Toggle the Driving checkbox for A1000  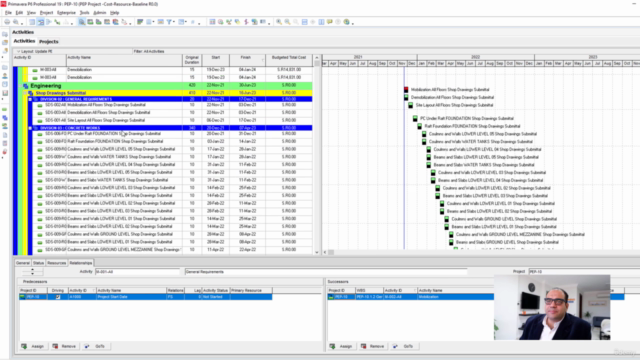pyautogui.click(x=58, y=297)
